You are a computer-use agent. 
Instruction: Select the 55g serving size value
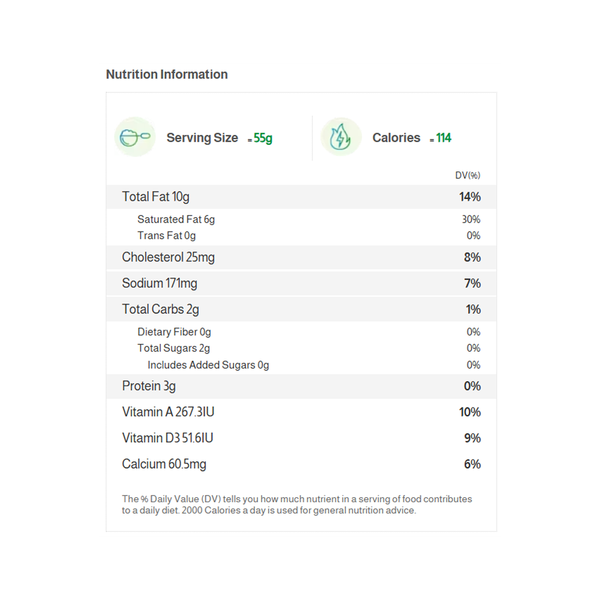point(263,138)
